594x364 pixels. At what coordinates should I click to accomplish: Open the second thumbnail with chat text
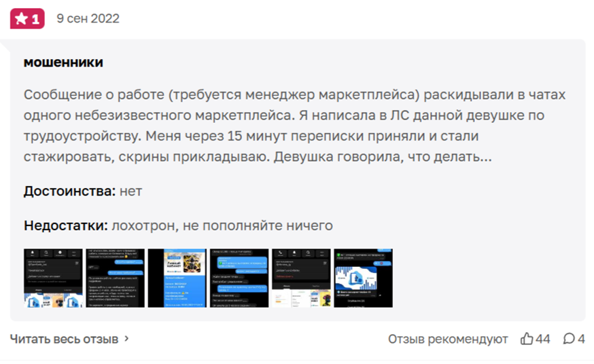click(115, 278)
